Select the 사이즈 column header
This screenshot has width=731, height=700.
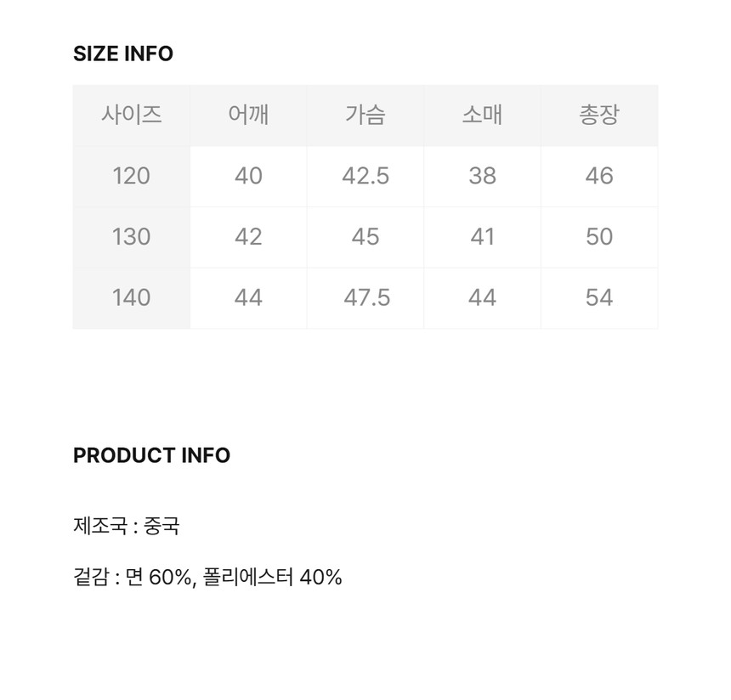click(x=132, y=116)
